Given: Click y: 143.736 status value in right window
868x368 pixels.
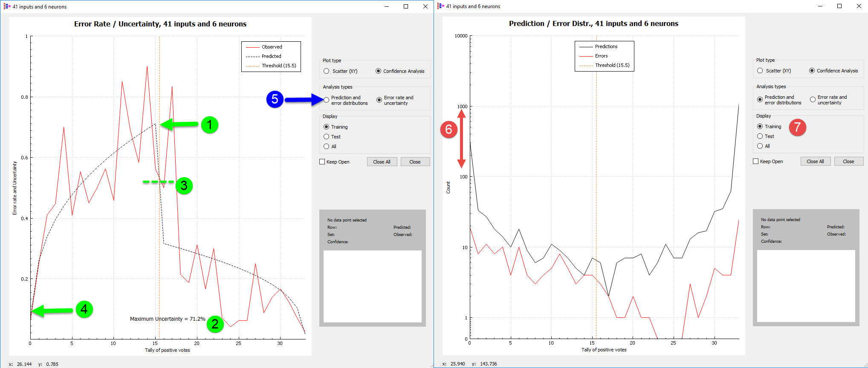Looking at the screenshot, I should (484, 364).
